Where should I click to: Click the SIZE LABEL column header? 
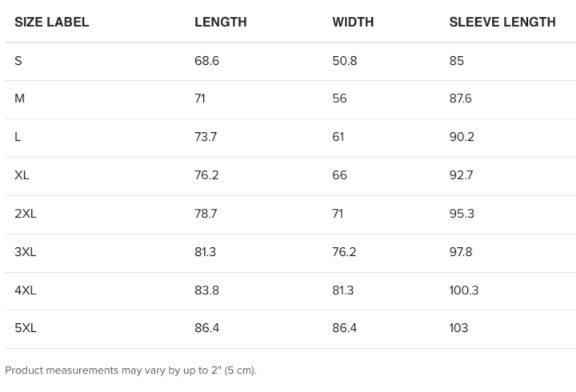(52, 22)
